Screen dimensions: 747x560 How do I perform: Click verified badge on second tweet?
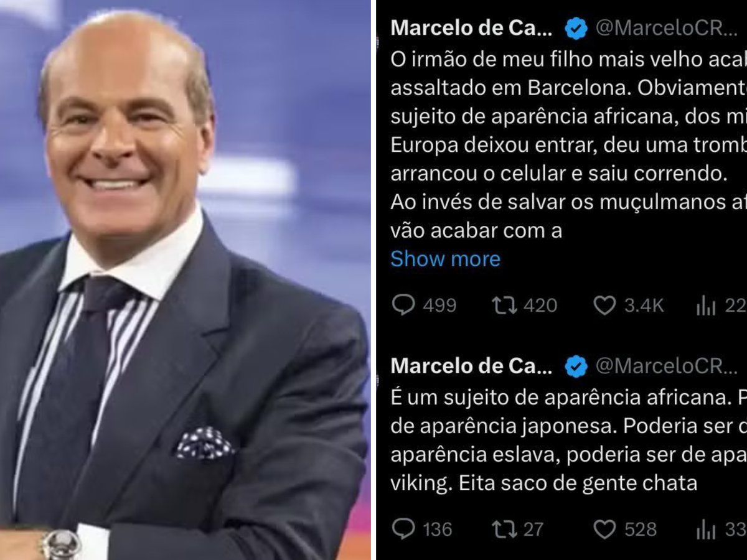click(x=576, y=367)
